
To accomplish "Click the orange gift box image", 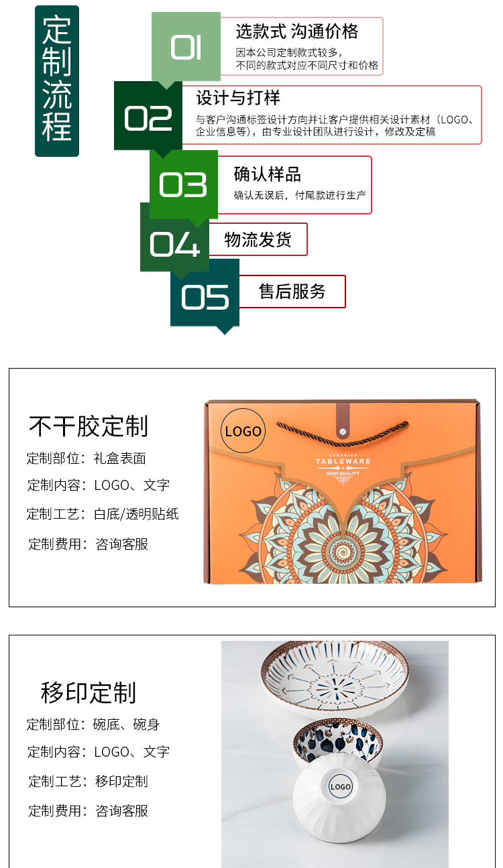I will coord(343,491).
